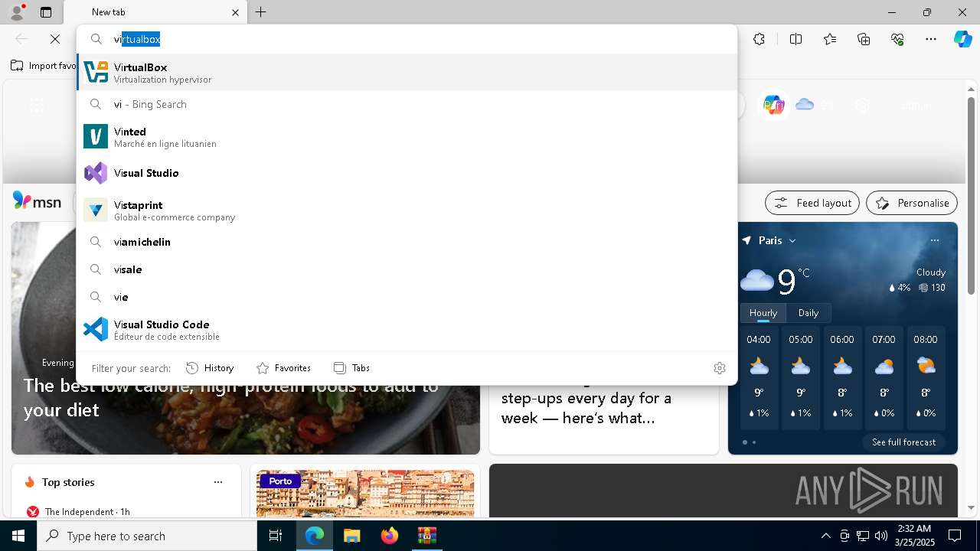The image size is (980, 551).
Task: Open the step-ups article headline
Action: click(586, 408)
